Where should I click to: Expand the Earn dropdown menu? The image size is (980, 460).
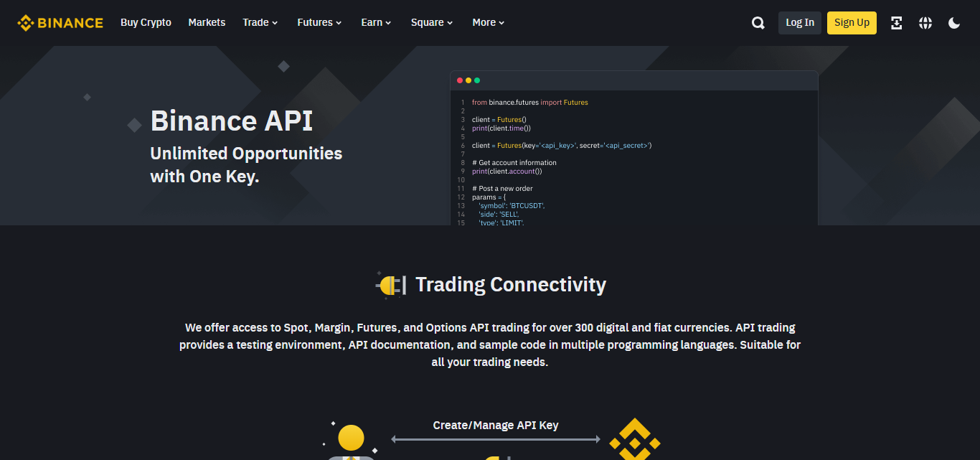[x=376, y=22]
